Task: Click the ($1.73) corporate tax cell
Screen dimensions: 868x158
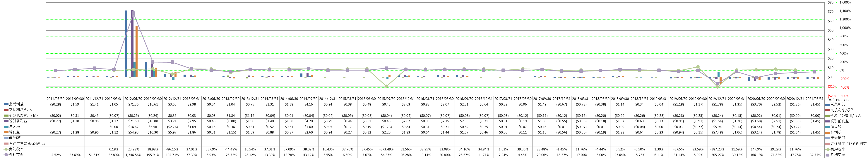Action: (x=386, y=127)
